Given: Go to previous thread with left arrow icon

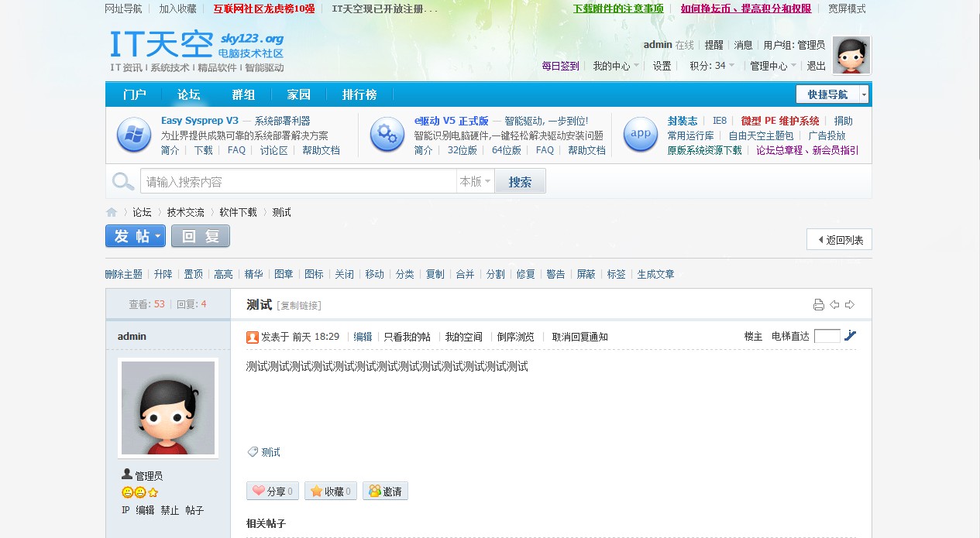Looking at the screenshot, I should (834, 305).
